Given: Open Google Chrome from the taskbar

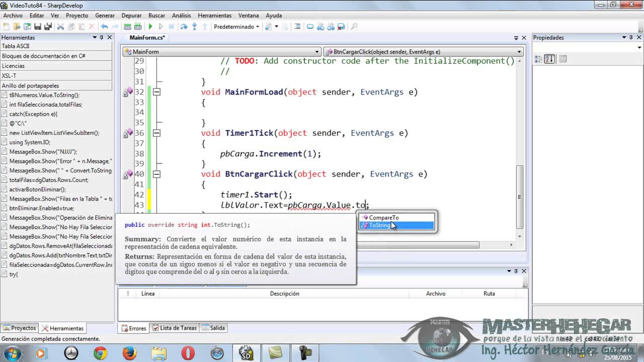Looking at the screenshot, I should click(101, 353).
